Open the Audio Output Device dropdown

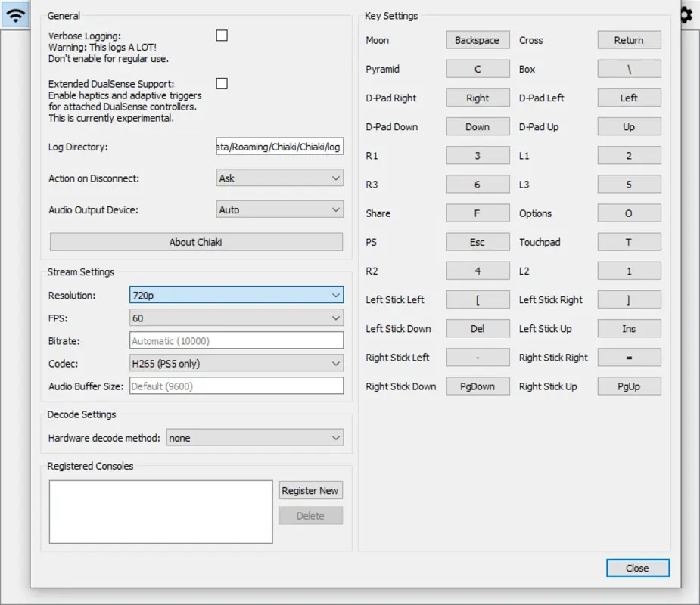[279, 209]
